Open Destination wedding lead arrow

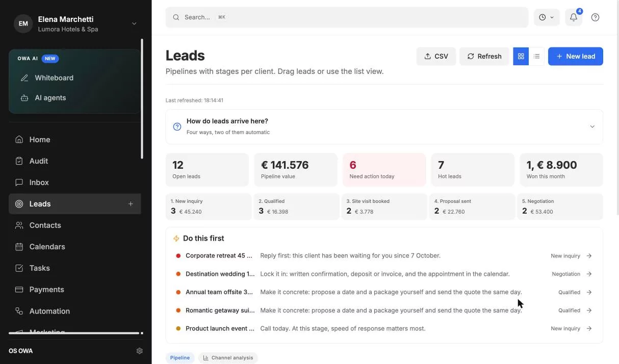click(x=589, y=274)
